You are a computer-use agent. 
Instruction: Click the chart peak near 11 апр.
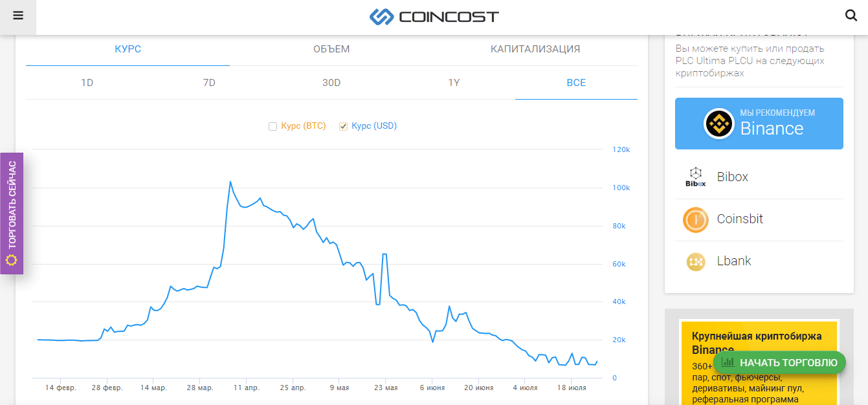pos(230,182)
